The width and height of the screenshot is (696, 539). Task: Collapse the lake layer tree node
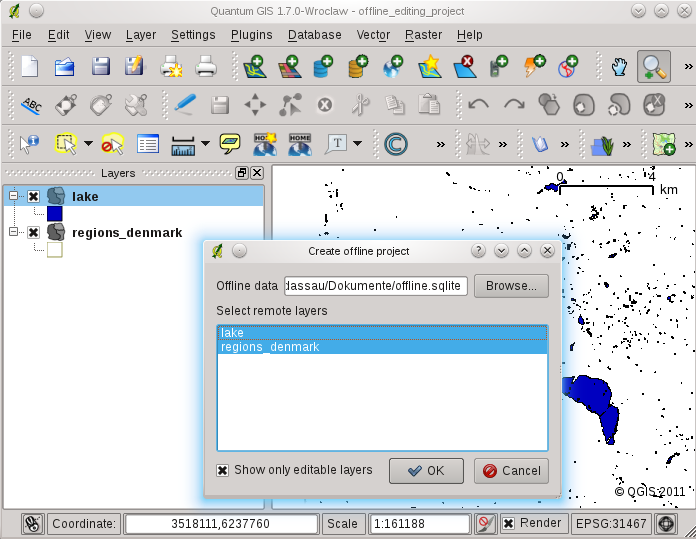point(13,195)
